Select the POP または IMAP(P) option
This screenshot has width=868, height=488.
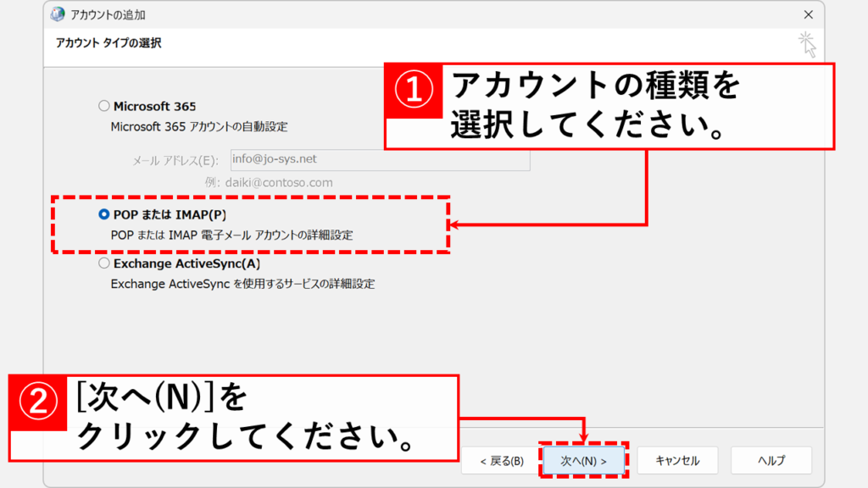pyautogui.click(x=103, y=214)
